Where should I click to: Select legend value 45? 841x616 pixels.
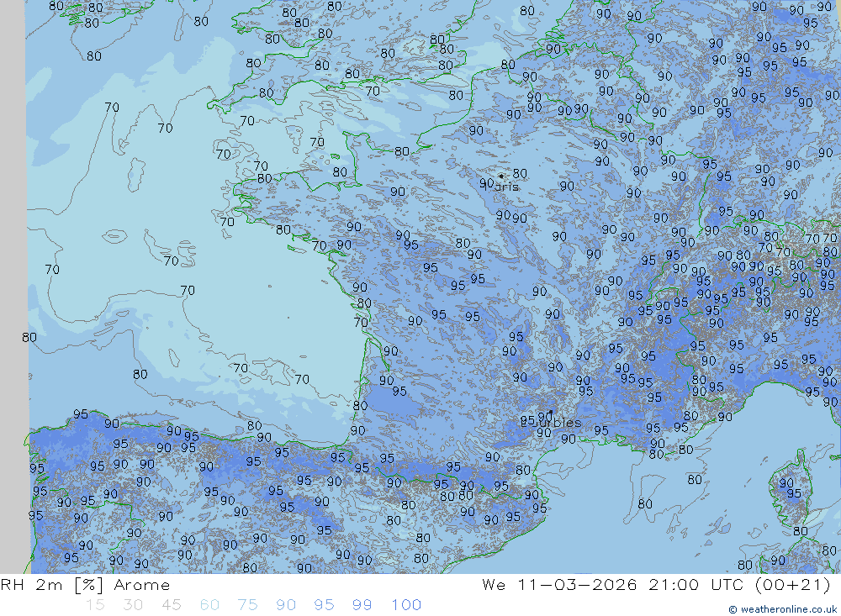point(171,605)
